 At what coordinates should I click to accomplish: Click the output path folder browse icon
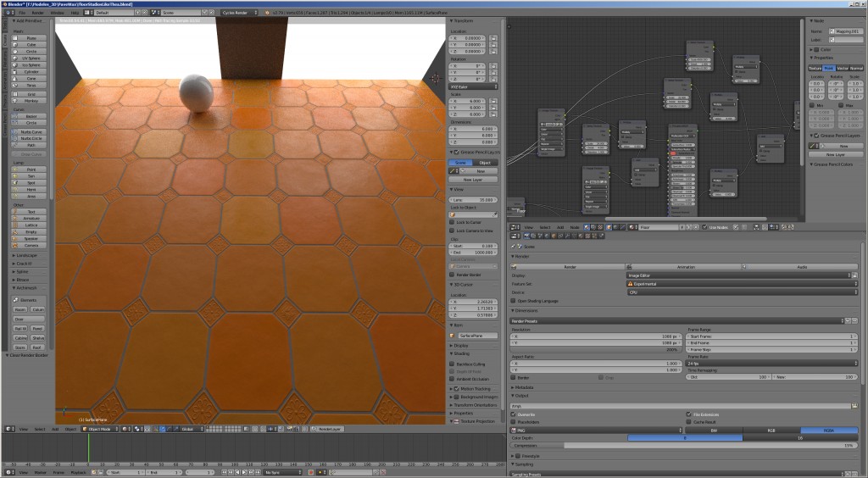click(x=853, y=406)
